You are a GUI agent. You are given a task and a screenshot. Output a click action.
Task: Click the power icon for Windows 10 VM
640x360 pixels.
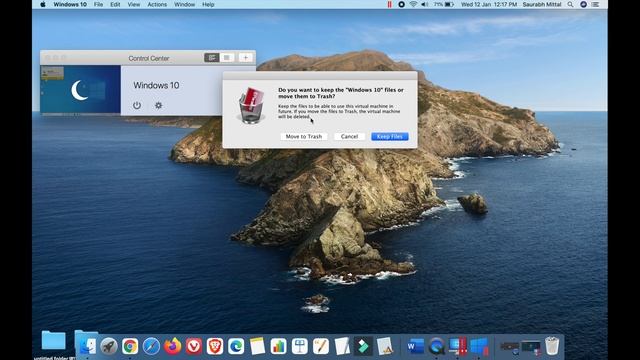(137, 105)
